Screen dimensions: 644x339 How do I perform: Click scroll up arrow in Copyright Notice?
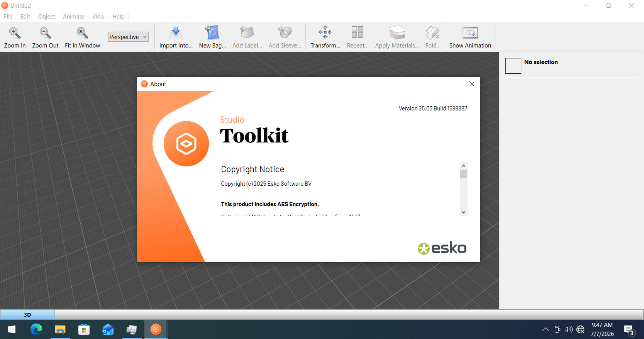463,166
